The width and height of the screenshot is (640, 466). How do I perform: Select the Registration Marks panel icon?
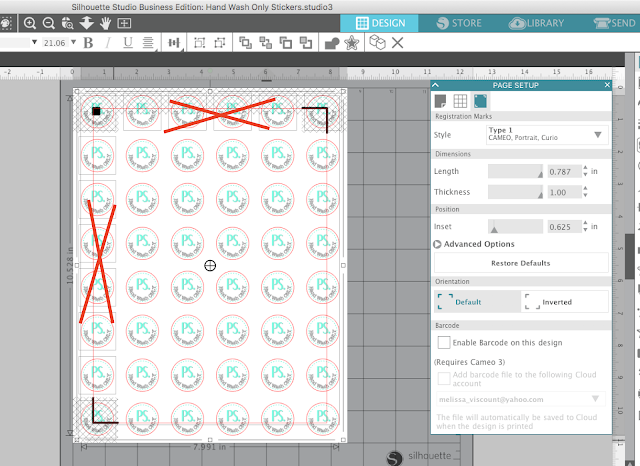click(480, 101)
